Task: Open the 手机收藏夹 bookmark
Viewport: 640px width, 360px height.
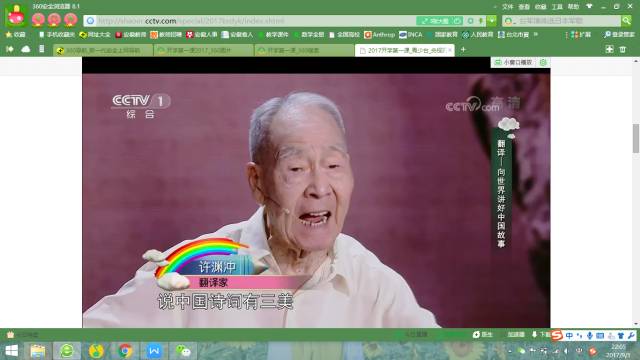Action: pyautogui.click(x=56, y=35)
